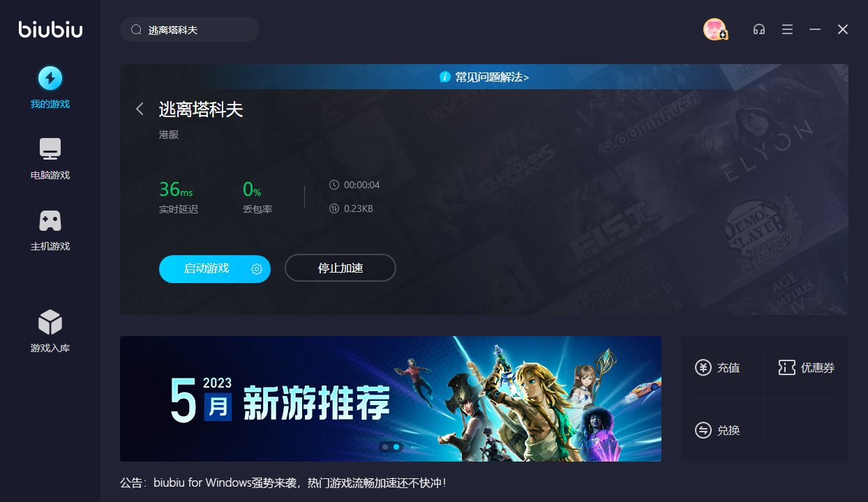This screenshot has height=502, width=868.
Task: Click the 常见问题解法 info icon
Action: pyautogui.click(x=444, y=77)
